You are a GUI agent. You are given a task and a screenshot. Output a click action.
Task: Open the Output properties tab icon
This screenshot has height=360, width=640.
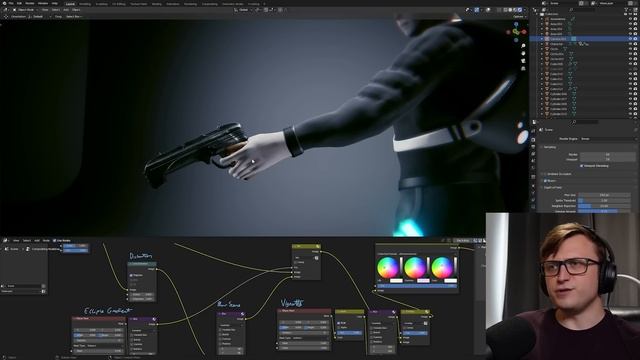(x=533, y=147)
